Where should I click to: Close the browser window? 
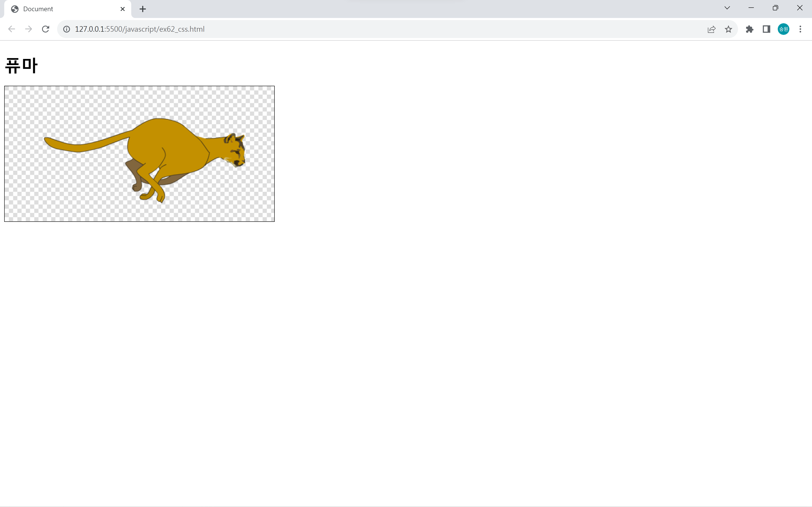click(800, 8)
